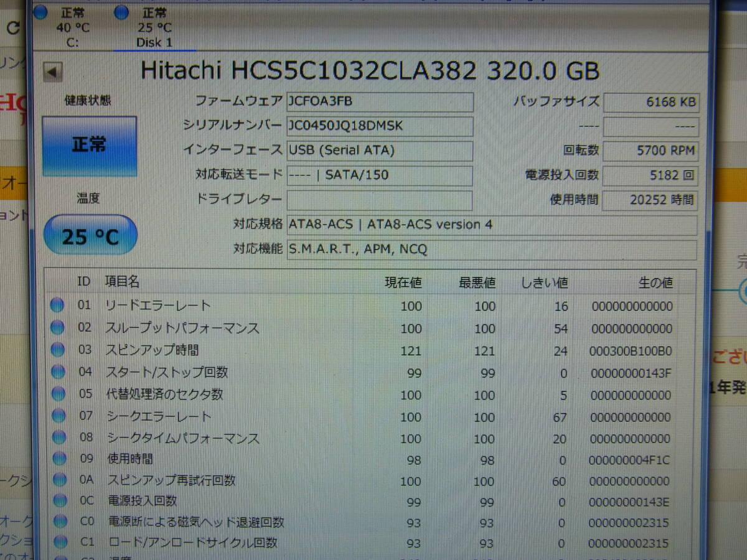
Task: Click the status orb for 代替処理済のセクタ数
Action: 58,394
